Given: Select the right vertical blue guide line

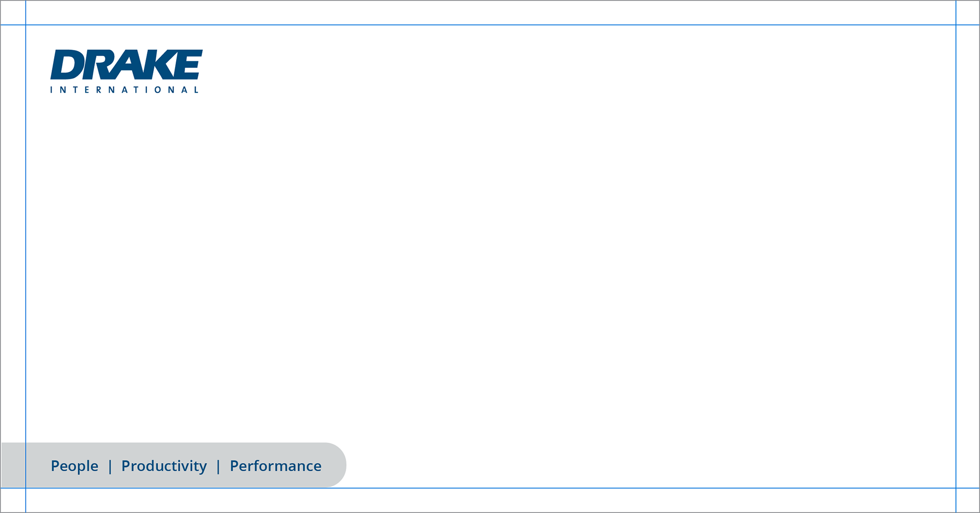Looking at the screenshot, I should [955, 256].
